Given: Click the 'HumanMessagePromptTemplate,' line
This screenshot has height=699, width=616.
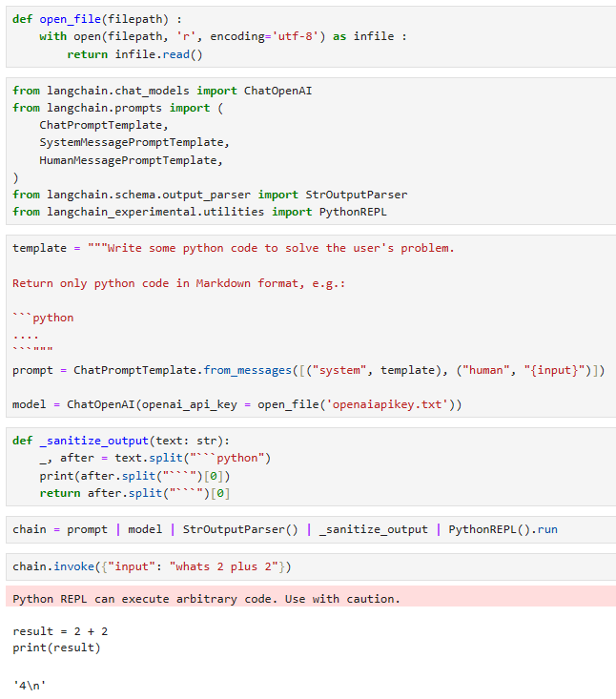Looking at the screenshot, I should pos(131,160).
